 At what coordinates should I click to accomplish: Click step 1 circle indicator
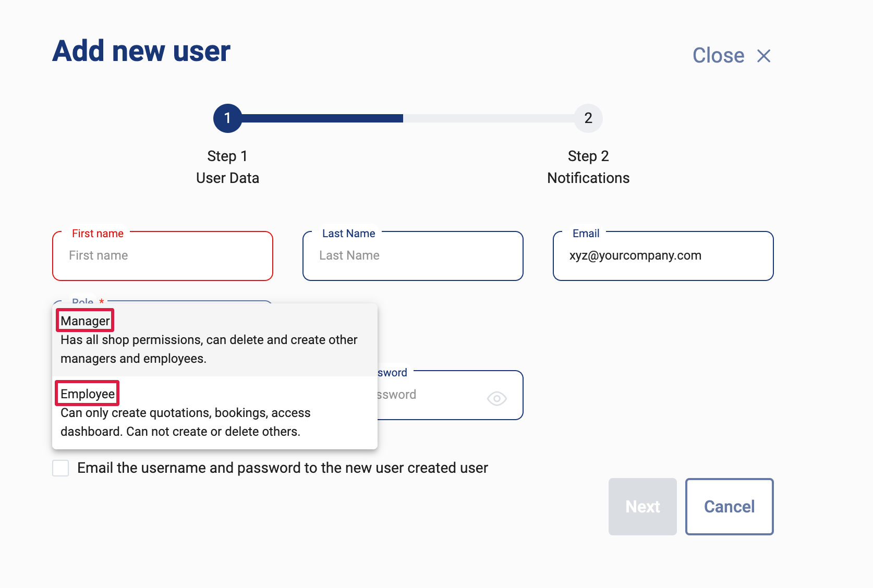click(x=227, y=118)
